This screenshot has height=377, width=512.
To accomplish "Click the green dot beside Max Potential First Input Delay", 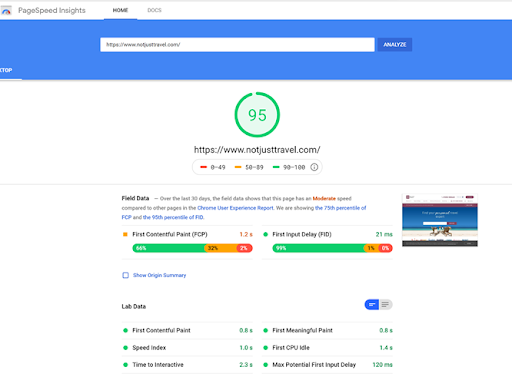I will point(266,365).
